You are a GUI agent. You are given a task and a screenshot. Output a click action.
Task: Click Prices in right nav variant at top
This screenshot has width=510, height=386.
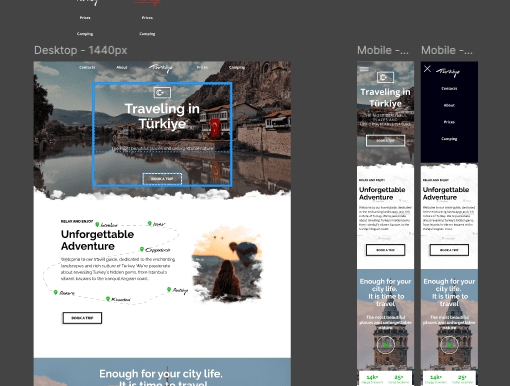click(147, 18)
